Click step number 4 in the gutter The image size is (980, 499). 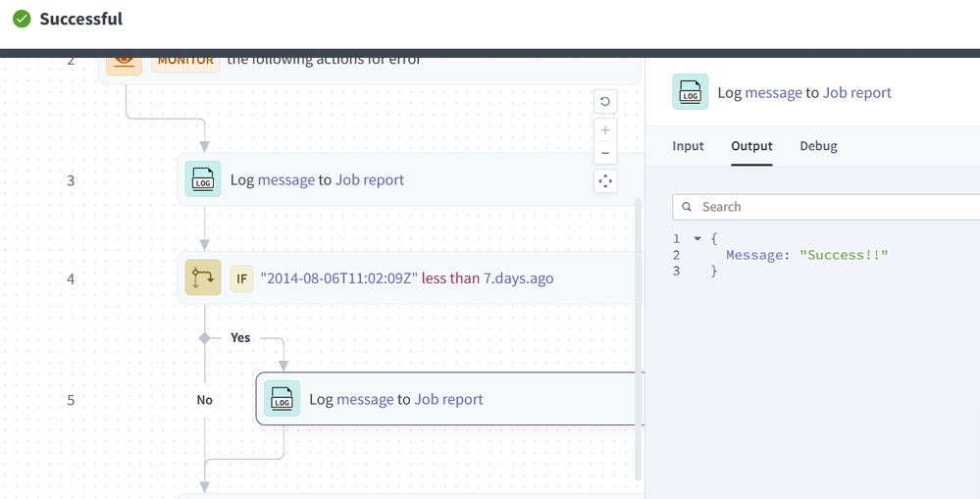coord(71,278)
